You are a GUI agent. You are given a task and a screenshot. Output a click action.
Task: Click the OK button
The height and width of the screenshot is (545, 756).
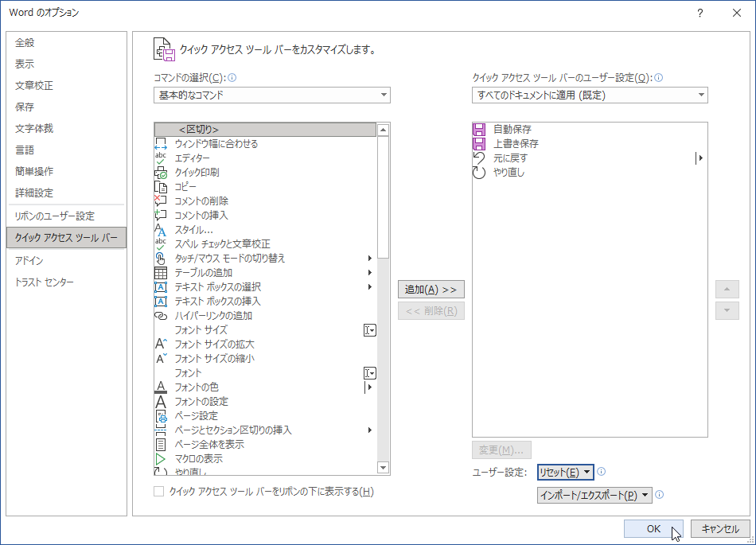[x=653, y=528]
